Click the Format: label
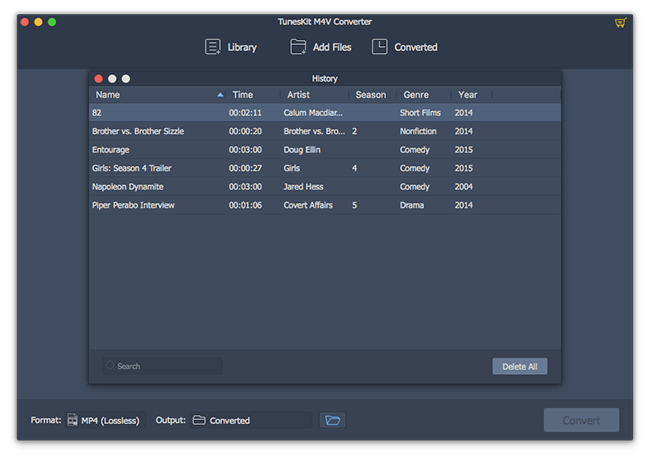The width and height of the screenshot is (650, 460). click(x=46, y=420)
